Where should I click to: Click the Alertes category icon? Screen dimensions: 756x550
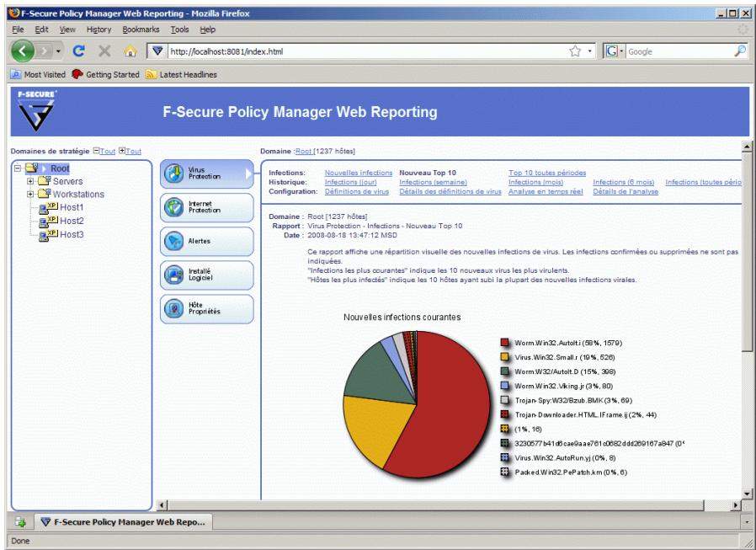click(x=173, y=241)
